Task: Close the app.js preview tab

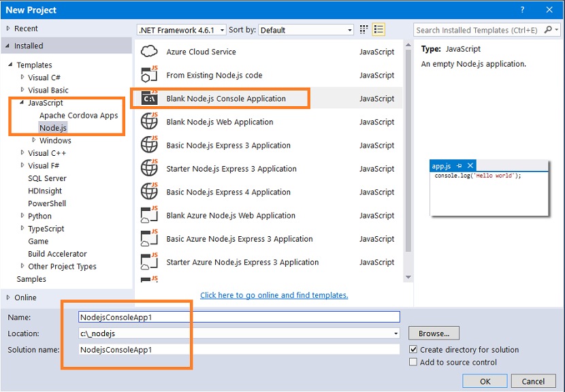Action: click(x=470, y=166)
